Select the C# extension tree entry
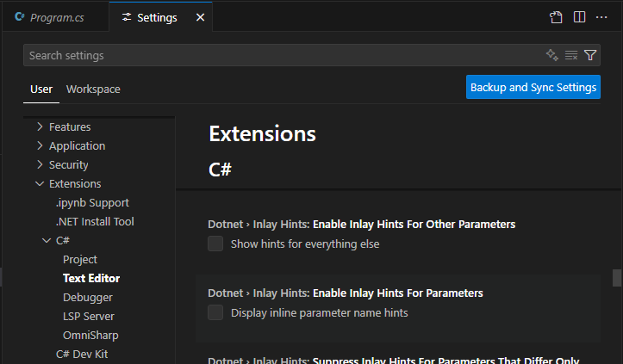623x364 pixels. tap(63, 241)
